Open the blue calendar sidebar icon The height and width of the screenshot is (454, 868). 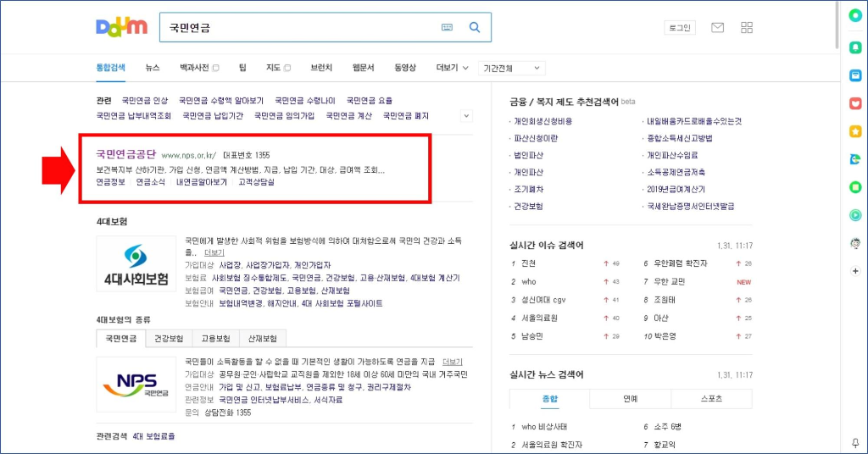(855, 75)
